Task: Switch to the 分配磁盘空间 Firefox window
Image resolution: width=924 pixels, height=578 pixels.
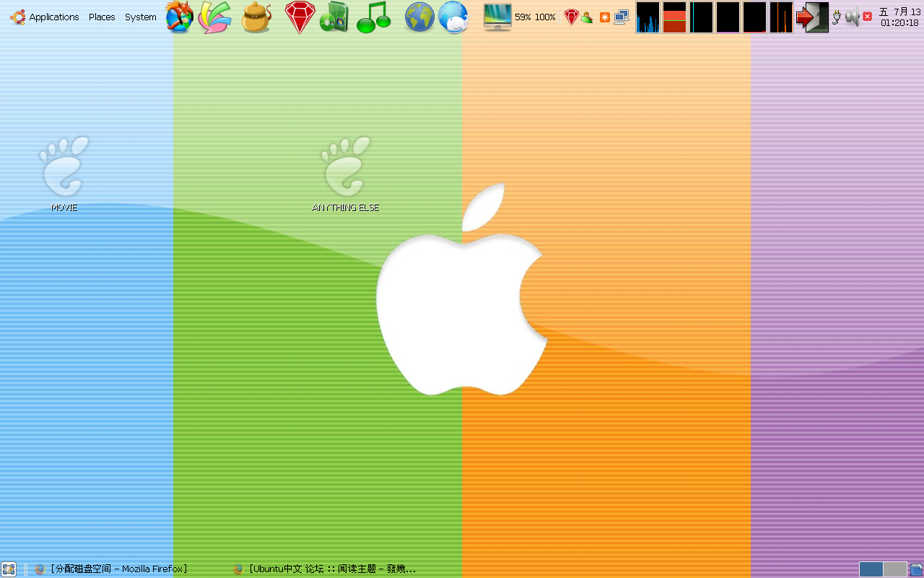Action: click(x=110, y=569)
